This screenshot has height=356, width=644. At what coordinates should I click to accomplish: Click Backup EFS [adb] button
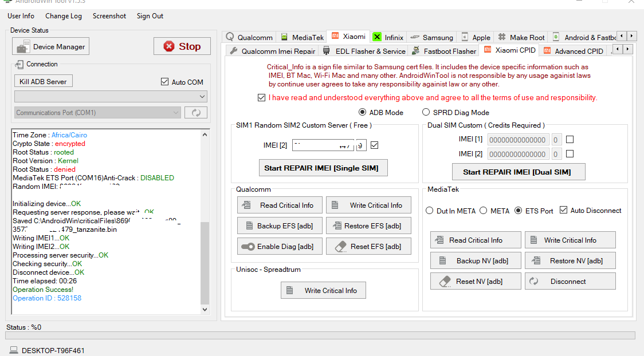(280, 226)
